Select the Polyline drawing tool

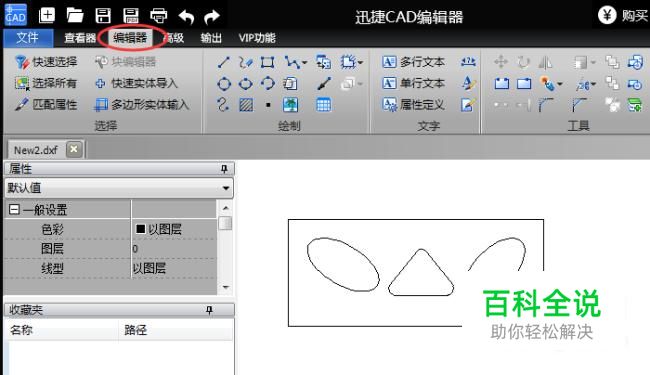tap(292, 63)
